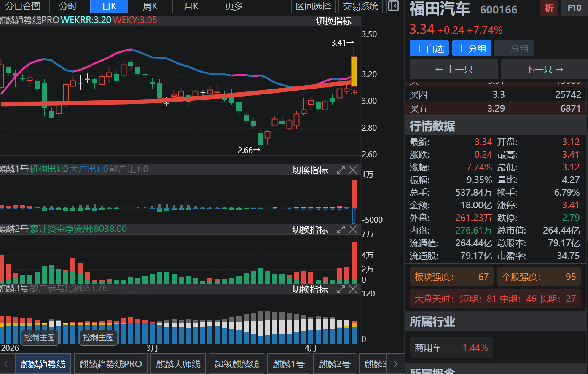Open the F10 company info

click(574, 8)
